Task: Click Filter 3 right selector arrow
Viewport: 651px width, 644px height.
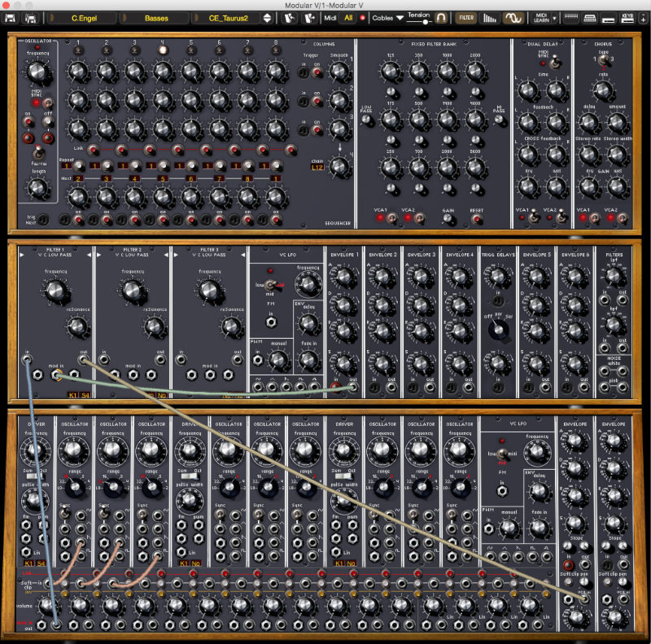Action: coord(242,254)
